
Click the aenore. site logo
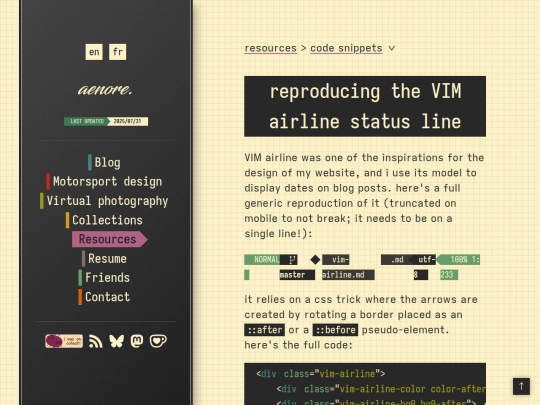(x=105, y=90)
